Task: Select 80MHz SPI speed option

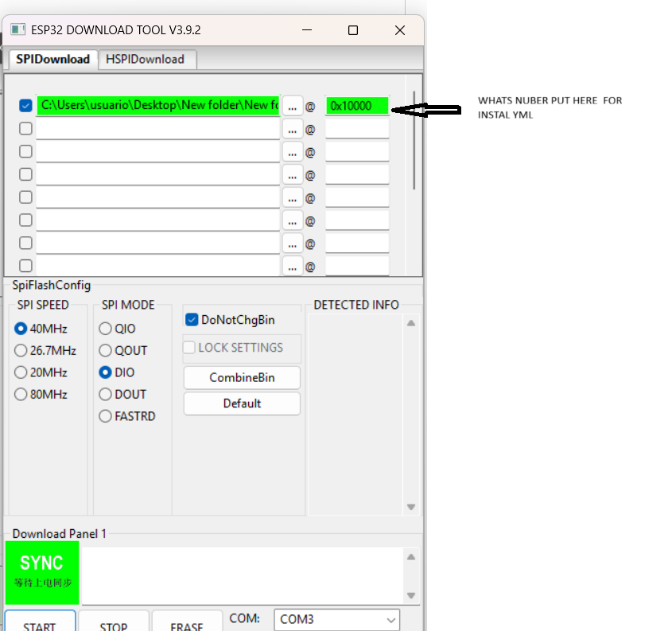Action: (21, 395)
